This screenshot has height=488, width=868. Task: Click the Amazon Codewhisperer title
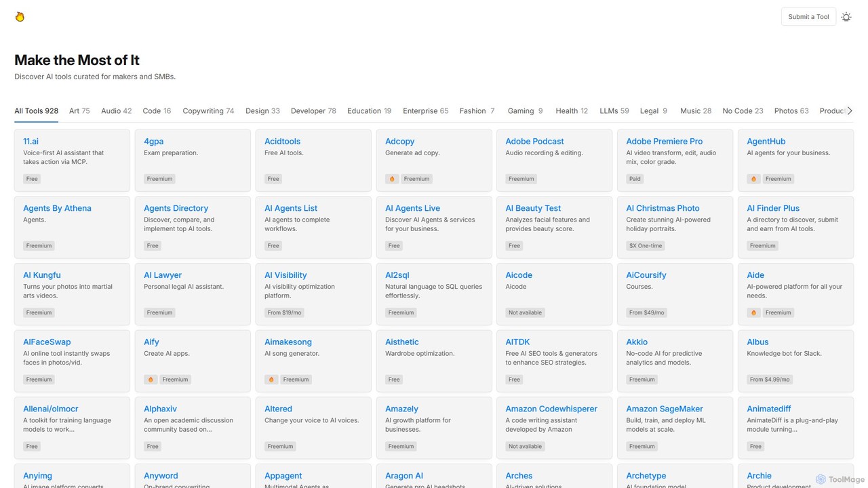tap(551, 409)
